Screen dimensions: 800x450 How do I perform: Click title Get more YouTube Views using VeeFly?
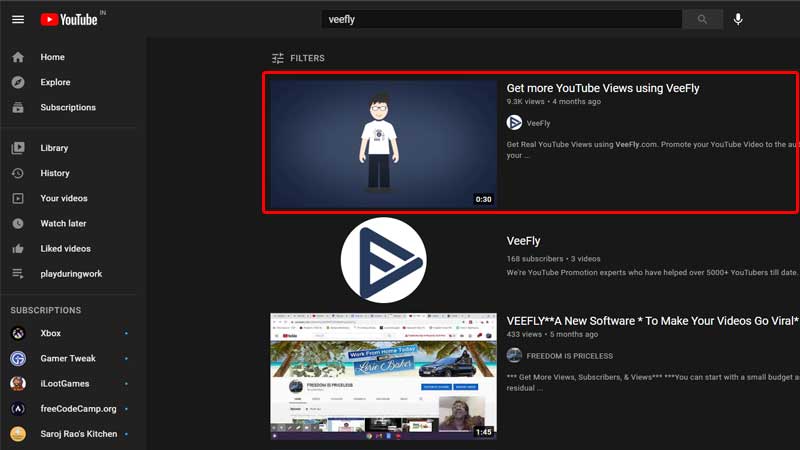[603, 88]
